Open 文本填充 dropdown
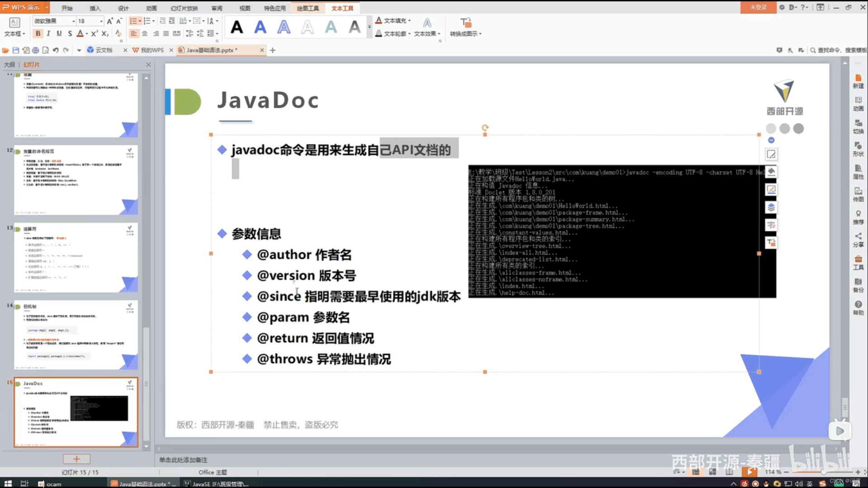Viewport: 868px width, 488px height. [x=393, y=20]
